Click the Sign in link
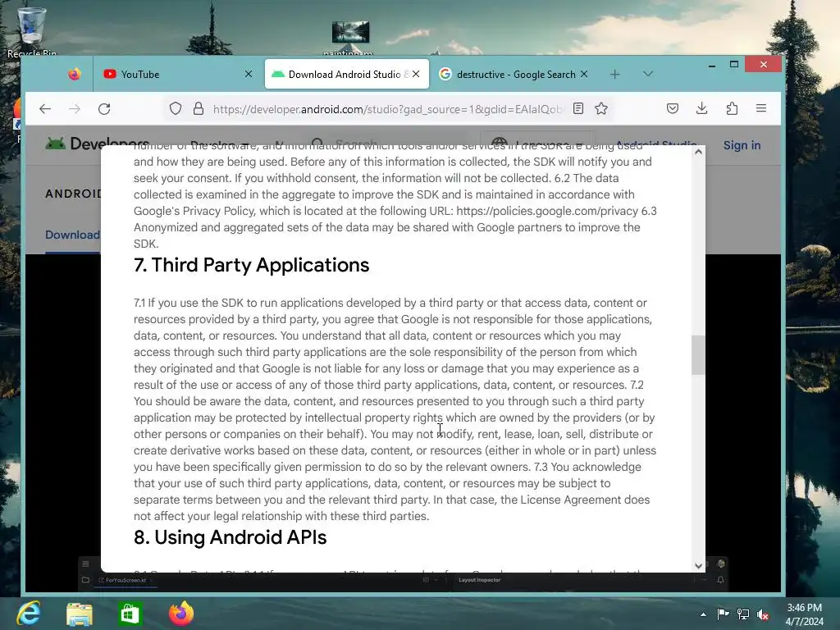This screenshot has height=630, width=840. (742, 145)
